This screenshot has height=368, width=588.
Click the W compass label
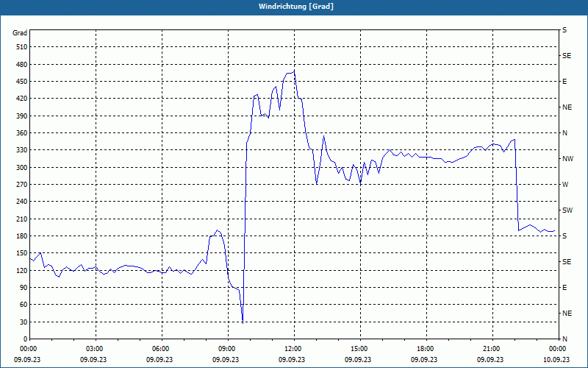coord(565,185)
